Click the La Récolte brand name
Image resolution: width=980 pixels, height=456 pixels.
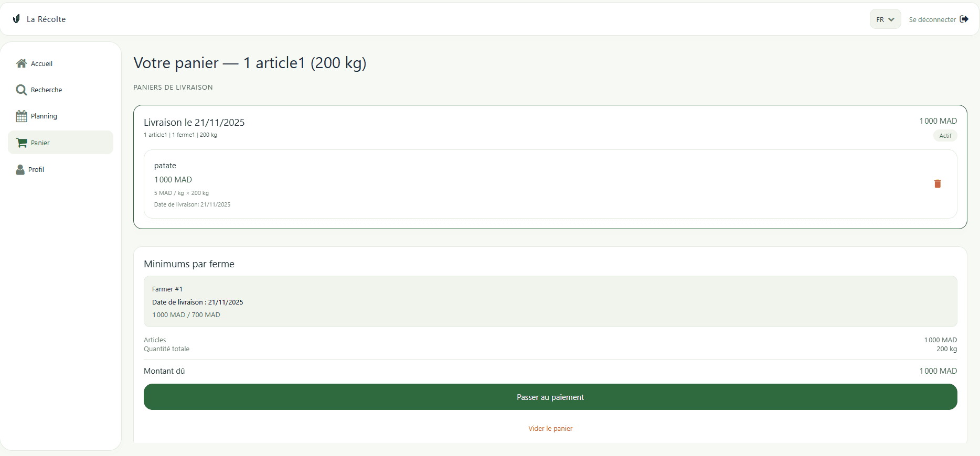pos(46,19)
